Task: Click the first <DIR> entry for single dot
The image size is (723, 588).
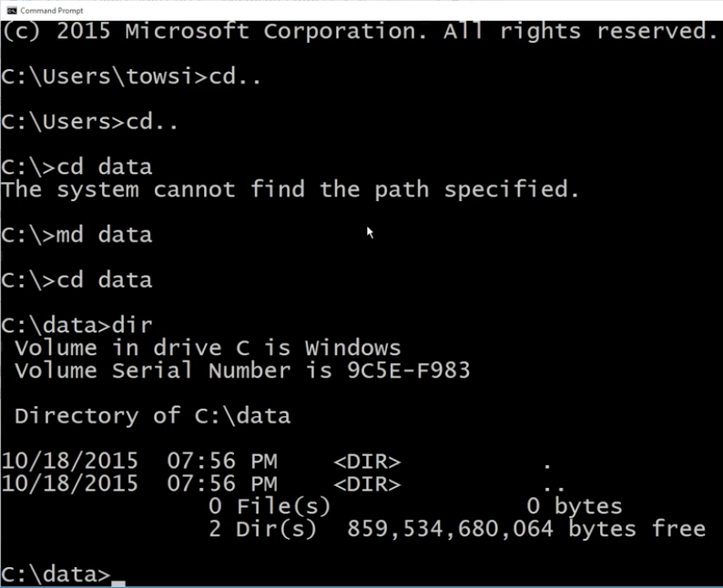Action: point(367,461)
